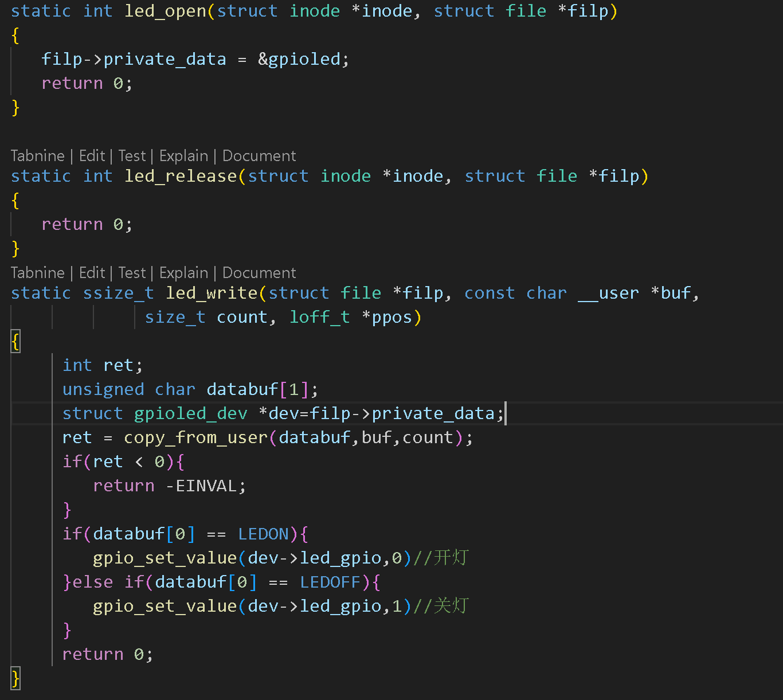Click the 'const' keyword in led_write signature
Screen dimensions: 783x700
click(490, 293)
